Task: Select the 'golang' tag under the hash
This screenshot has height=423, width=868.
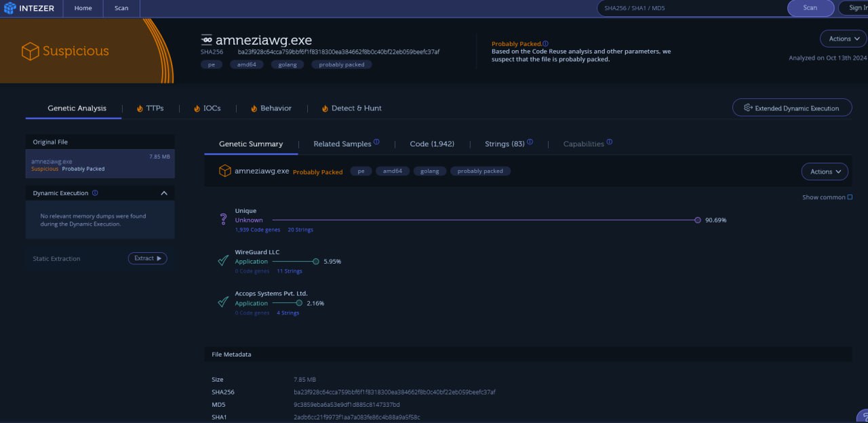Action: tap(288, 64)
